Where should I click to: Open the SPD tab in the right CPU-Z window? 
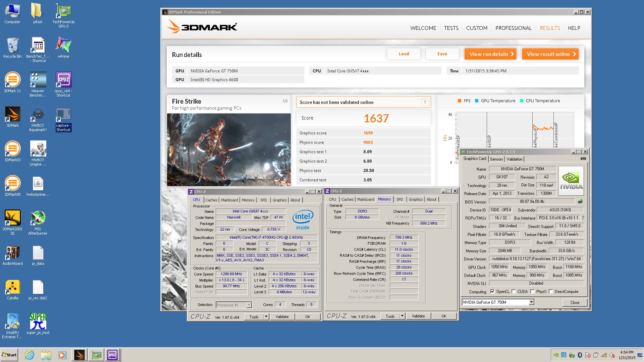[399, 199]
